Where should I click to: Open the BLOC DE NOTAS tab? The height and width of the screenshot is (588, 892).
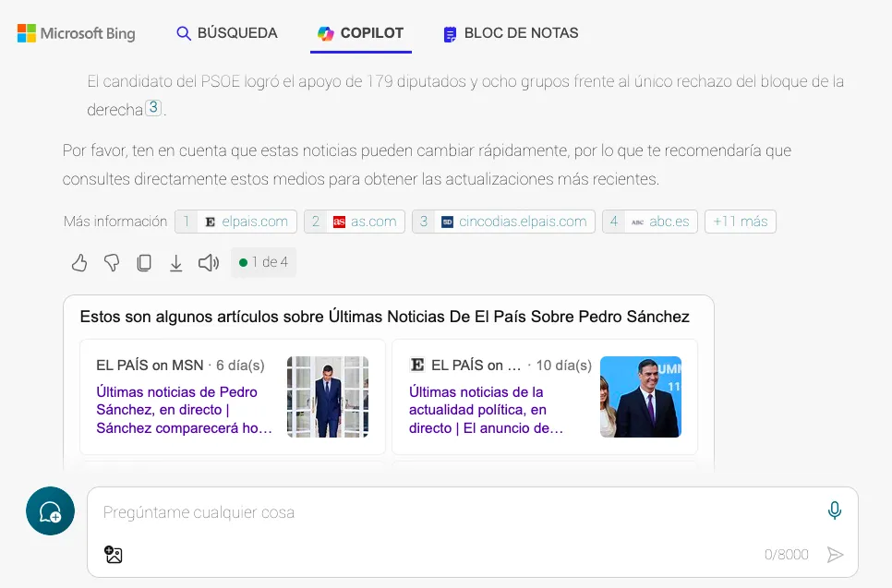(x=511, y=33)
